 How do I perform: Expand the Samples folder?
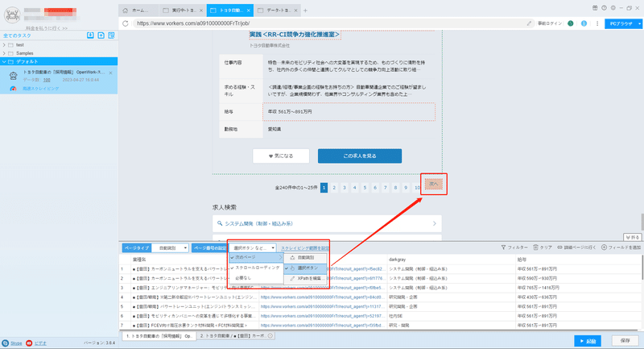4,53
